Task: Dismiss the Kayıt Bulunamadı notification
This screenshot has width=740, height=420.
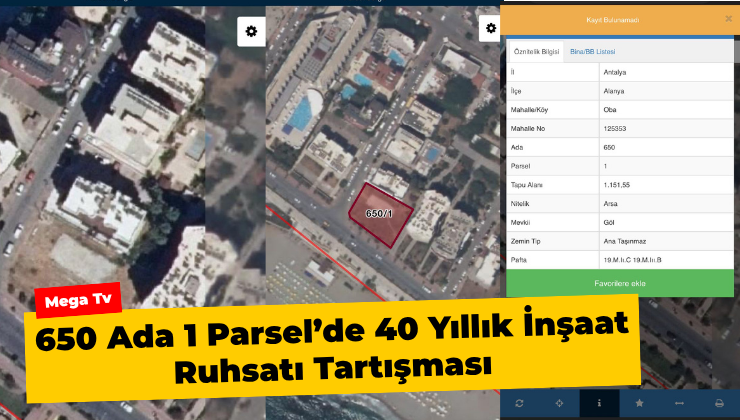Action: [x=728, y=19]
